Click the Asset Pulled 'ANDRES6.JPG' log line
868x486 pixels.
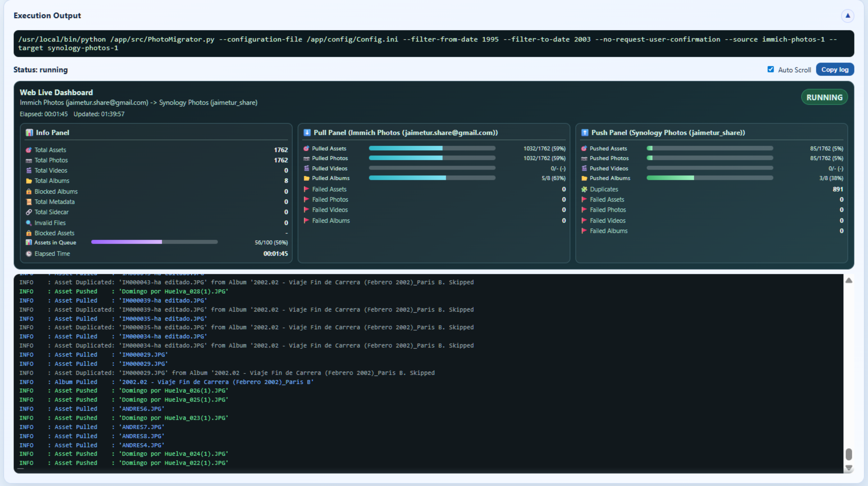tap(92, 409)
